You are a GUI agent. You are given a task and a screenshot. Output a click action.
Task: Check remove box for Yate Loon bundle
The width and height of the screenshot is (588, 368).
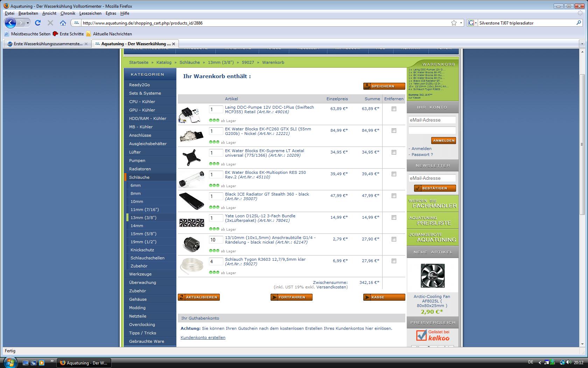(x=394, y=218)
